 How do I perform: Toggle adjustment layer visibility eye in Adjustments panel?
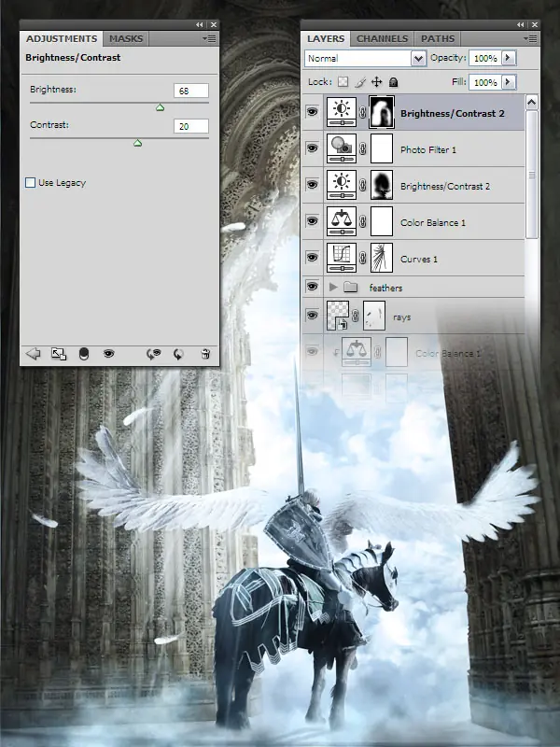[x=108, y=354]
